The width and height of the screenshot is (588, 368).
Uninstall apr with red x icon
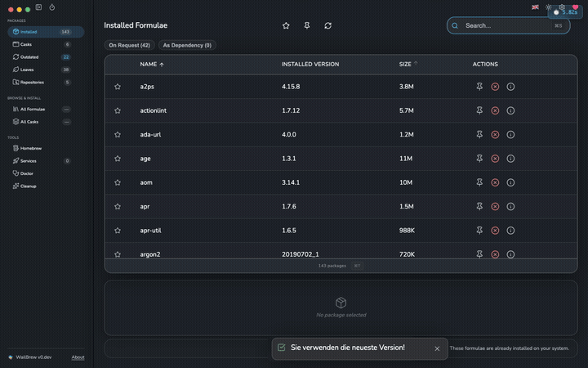[495, 207]
